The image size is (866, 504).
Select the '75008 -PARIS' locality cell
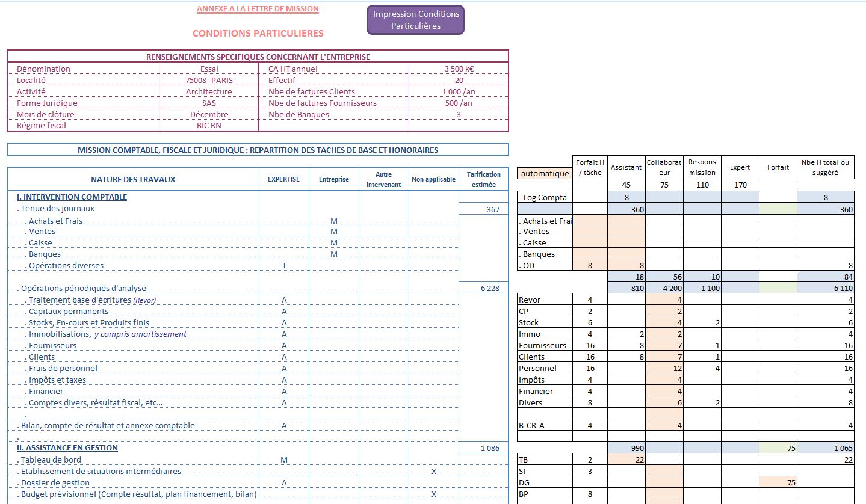click(x=209, y=80)
